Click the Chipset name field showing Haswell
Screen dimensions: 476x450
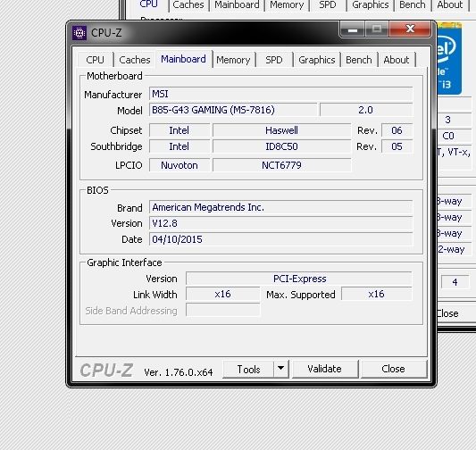(281, 130)
